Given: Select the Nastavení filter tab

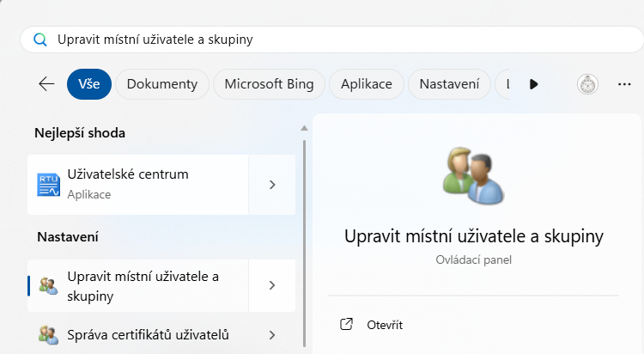Looking at the screenshot, I should coord(448,84).
